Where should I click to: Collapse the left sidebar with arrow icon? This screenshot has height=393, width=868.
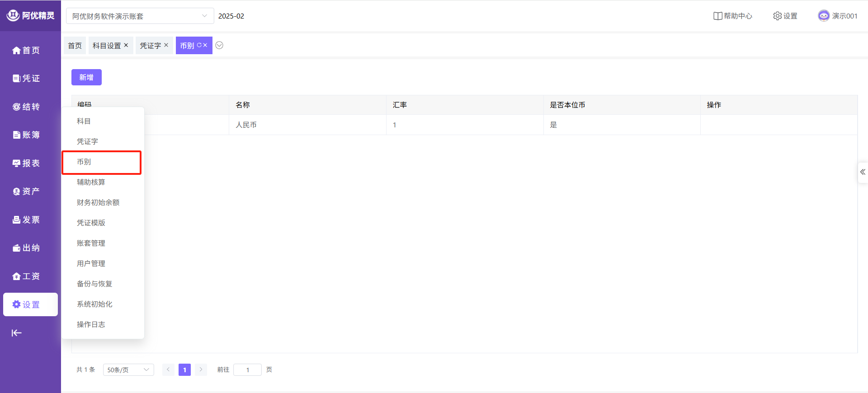(x=16, y=333)
